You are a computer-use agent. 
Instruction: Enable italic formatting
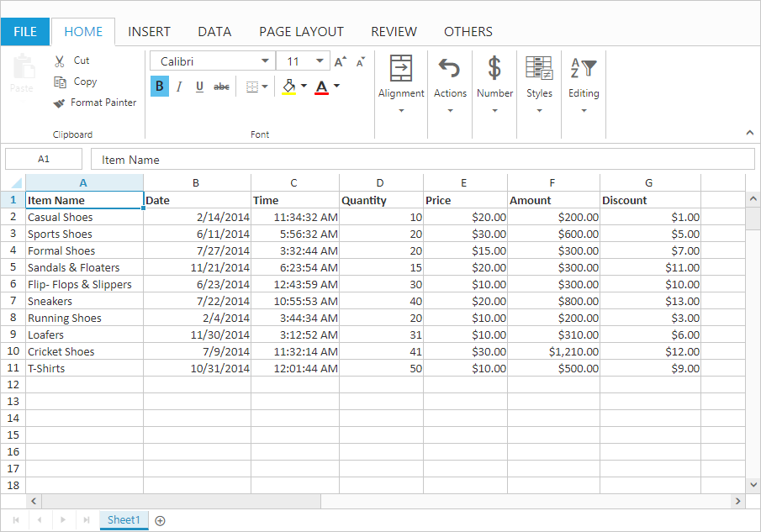click(178, 86)
